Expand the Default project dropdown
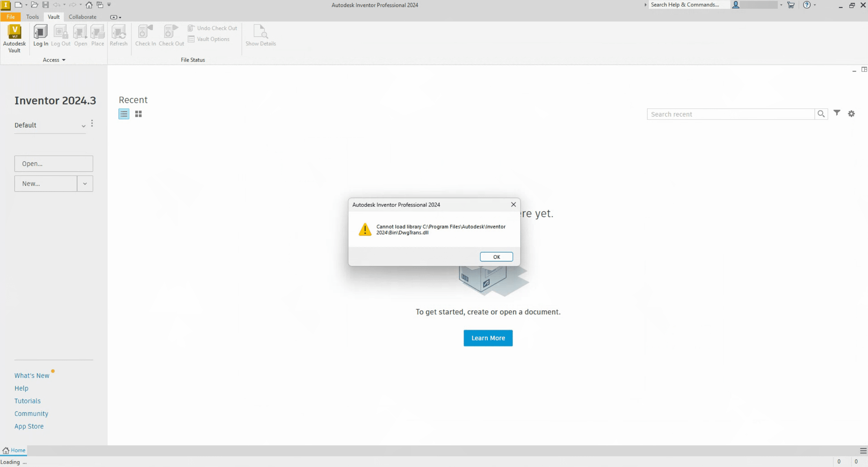This screenshot has width=868, height=467. click(x=84, y=126)
